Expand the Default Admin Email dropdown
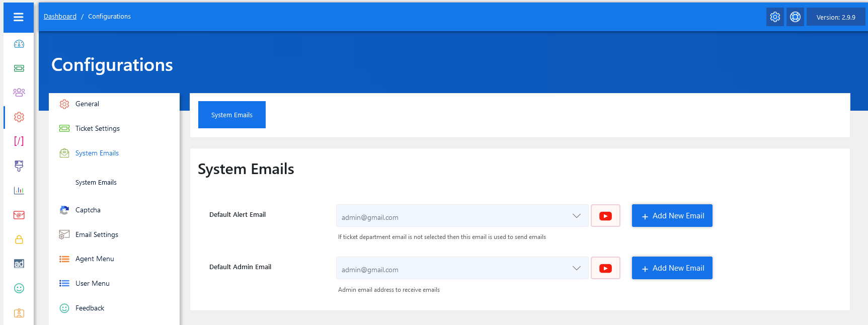The image size is (868, 325). 576,268
